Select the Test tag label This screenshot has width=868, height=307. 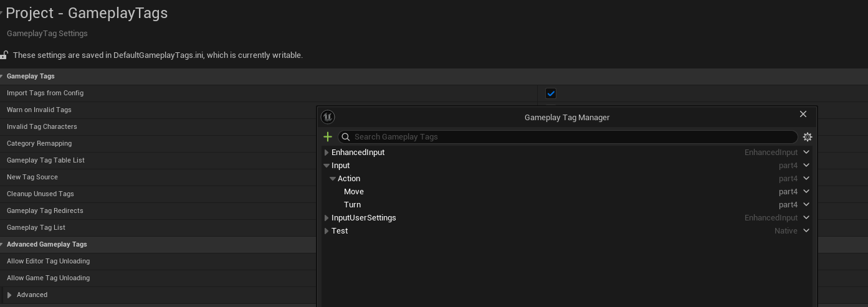[340, 231]
